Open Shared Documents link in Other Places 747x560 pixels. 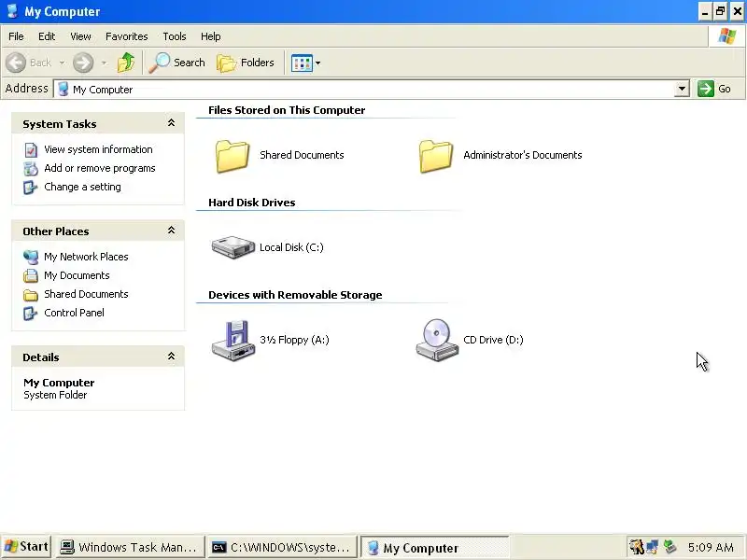[x=86, y=294]
